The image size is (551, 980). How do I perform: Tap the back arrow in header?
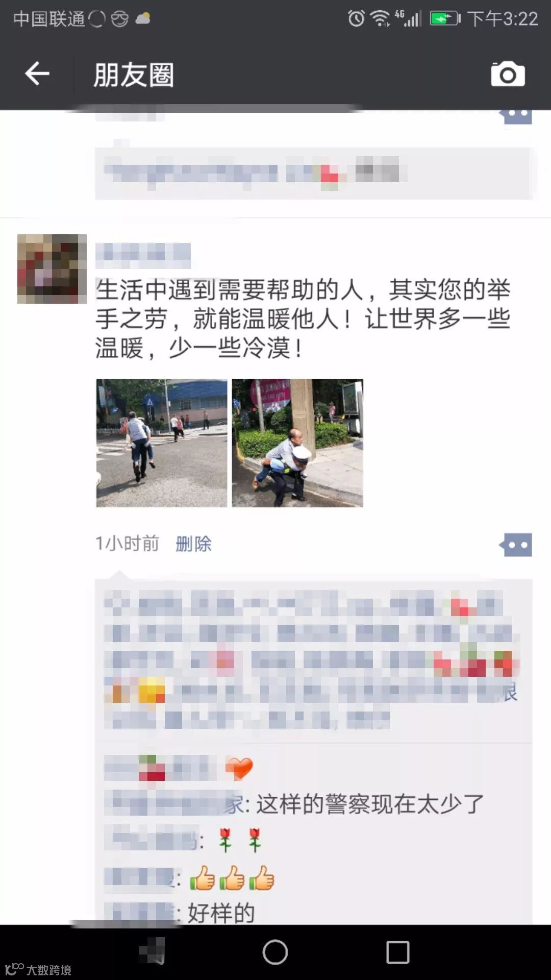[37, 74]
